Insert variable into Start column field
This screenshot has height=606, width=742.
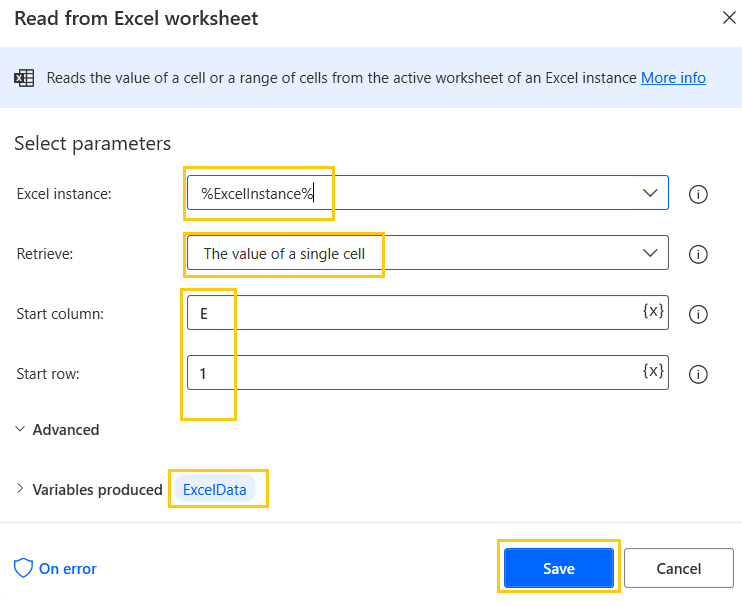[x=653, y=311]
